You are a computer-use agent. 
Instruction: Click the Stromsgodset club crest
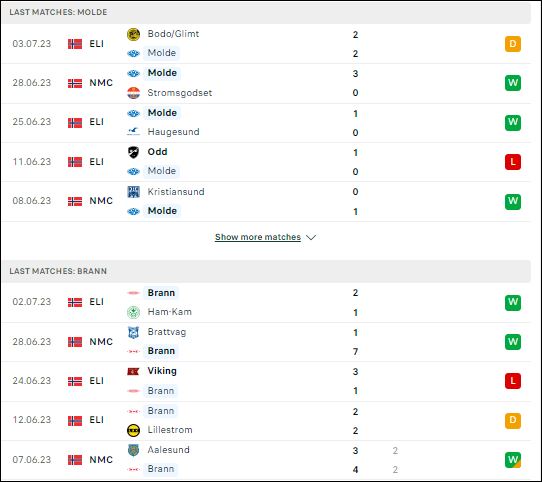(x=133, y=93)
